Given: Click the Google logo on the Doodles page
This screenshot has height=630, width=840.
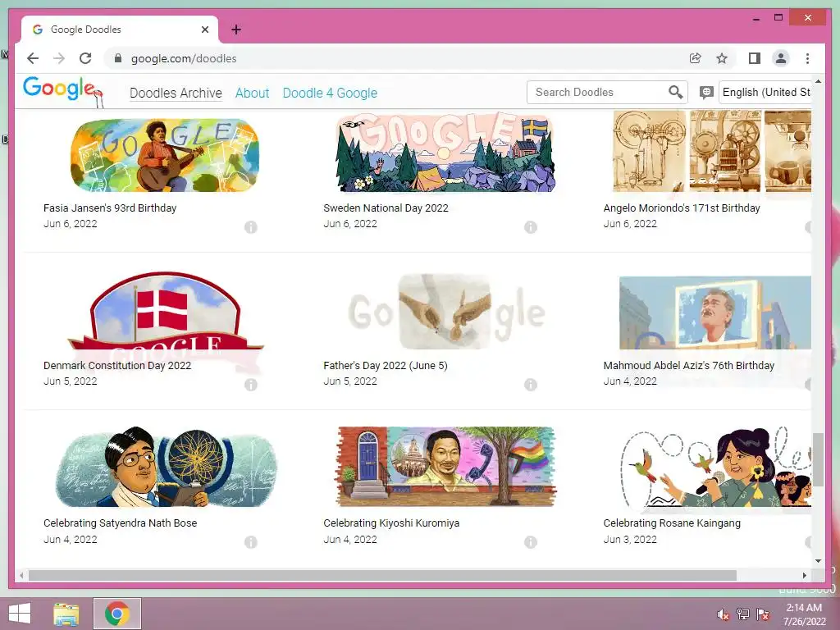Looking at the screenshot, I should (x=63, y=90).
